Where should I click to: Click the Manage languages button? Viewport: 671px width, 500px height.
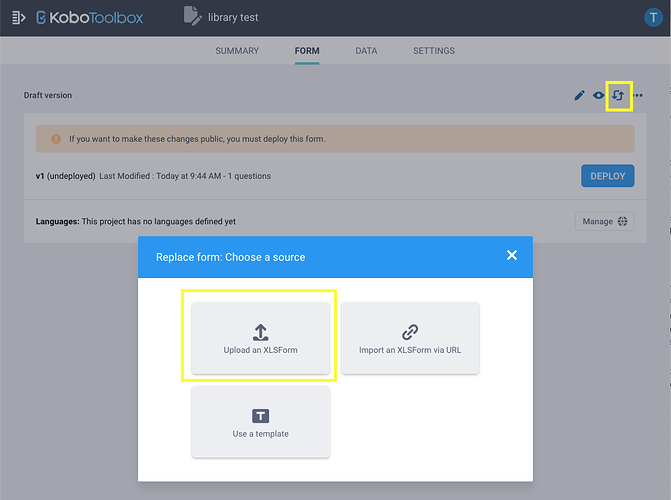[604, 221]
